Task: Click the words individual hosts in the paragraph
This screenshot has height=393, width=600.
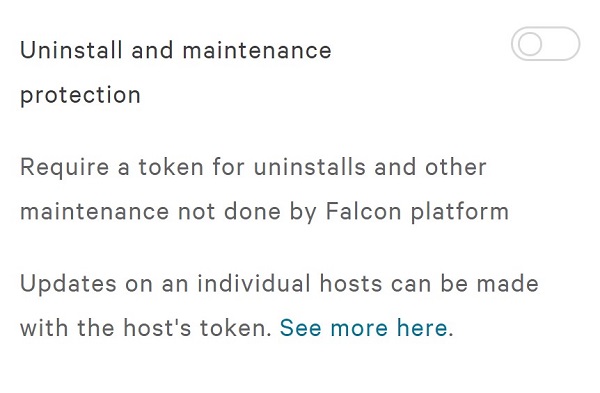Action: click(290, 284)
